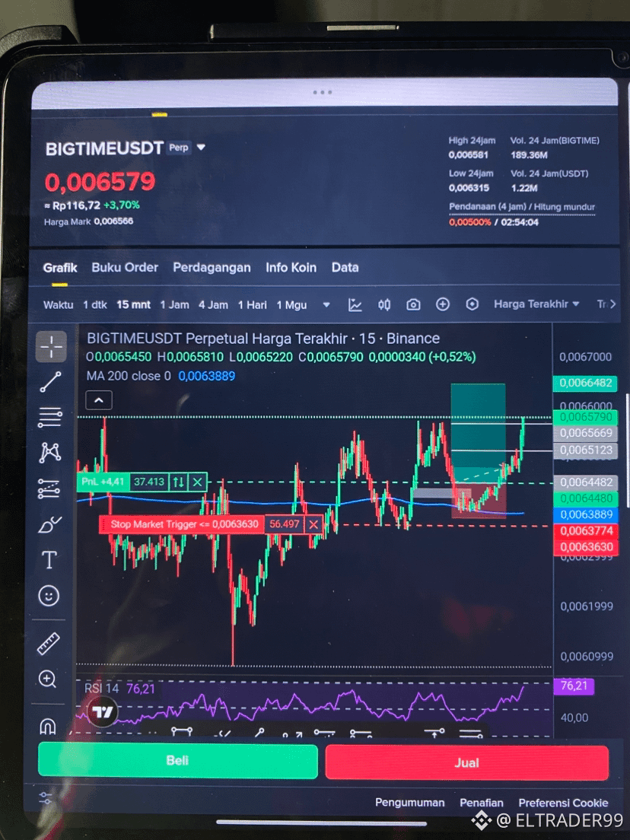This screenshot has width=630, height=840.
Task: Click the 0,0063774 red price tag
Action: click(x=586, y=531)
